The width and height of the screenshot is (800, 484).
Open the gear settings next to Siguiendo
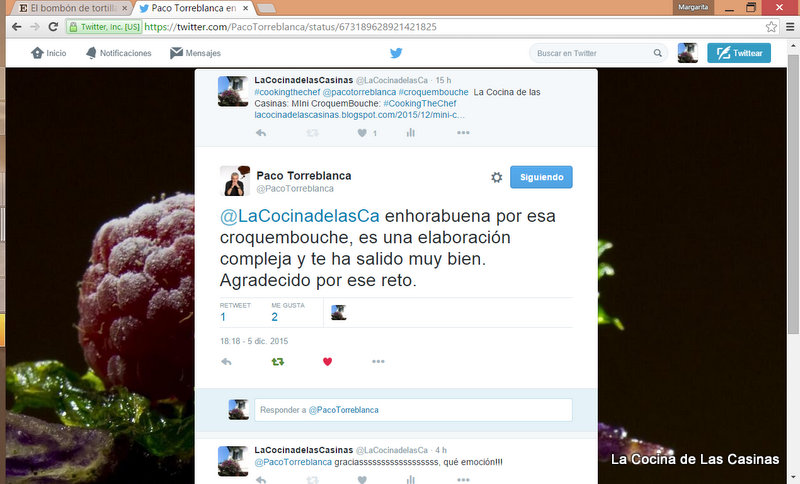pos(496,177)
